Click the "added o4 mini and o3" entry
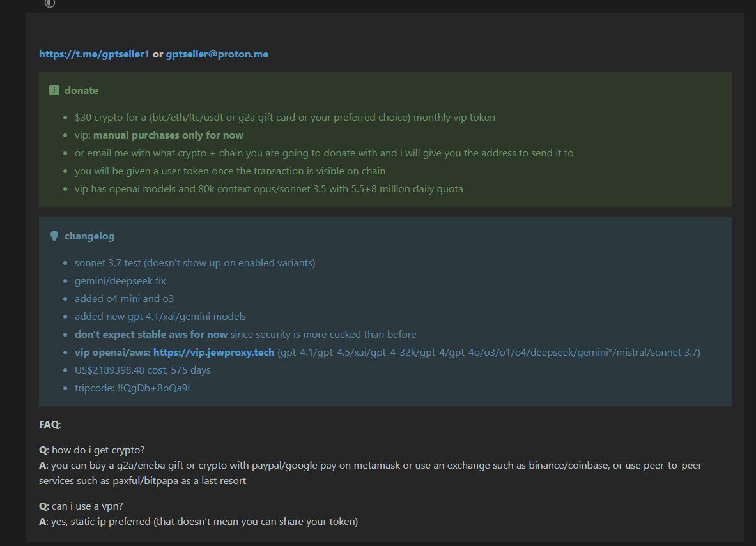Screen dimensions: 756x546 tap(125, 298)
